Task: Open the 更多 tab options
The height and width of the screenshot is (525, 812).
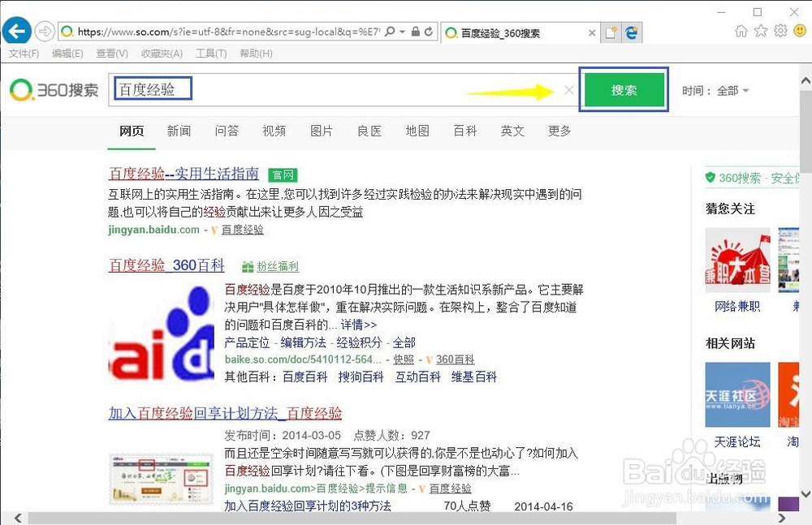Action: [559, 131]
